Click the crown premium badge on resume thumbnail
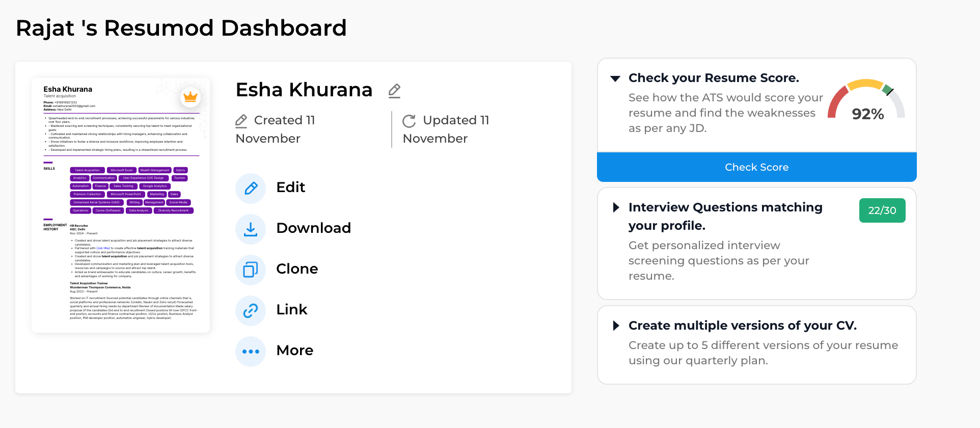The image size is (980, 428). (190, 97)
